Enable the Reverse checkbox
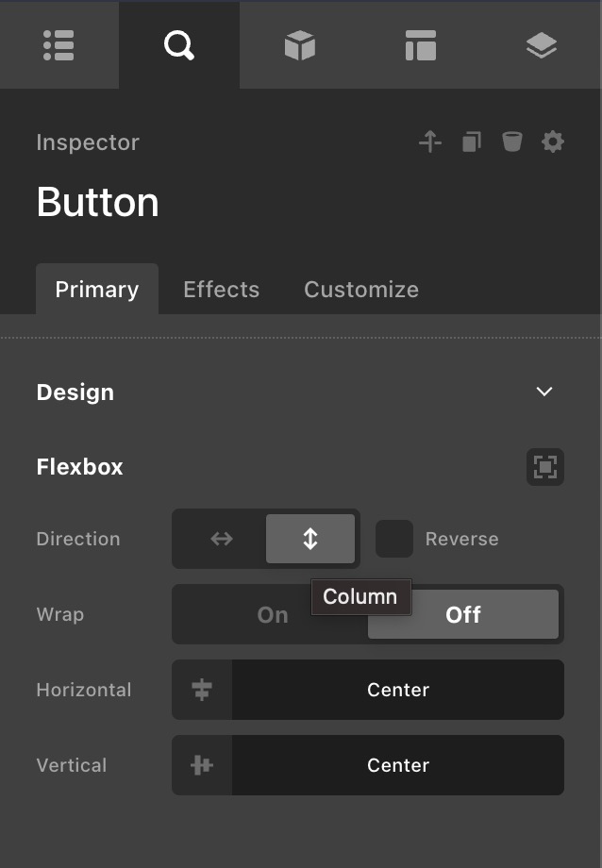 pos(394,539)
